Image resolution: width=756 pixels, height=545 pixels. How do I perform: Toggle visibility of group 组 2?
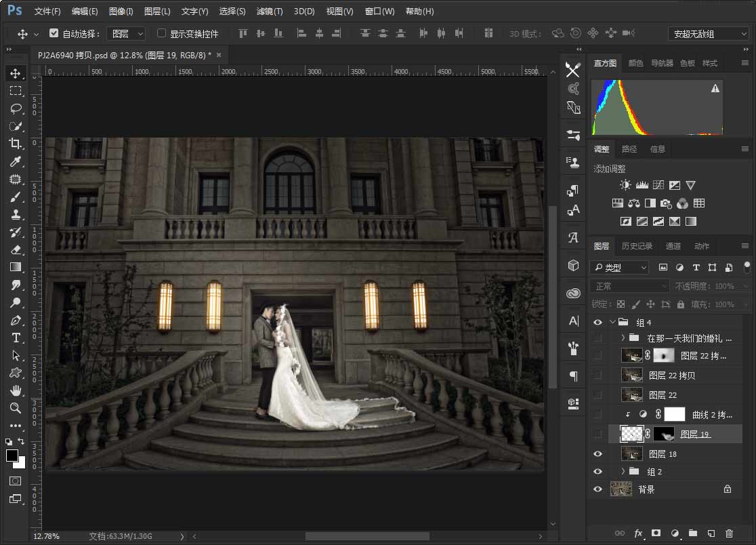coord(597,471)
